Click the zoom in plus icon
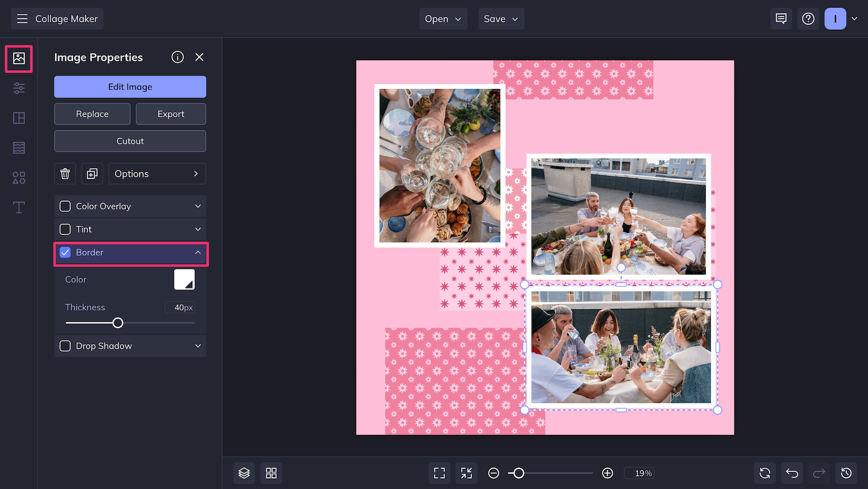 [608, 473]
